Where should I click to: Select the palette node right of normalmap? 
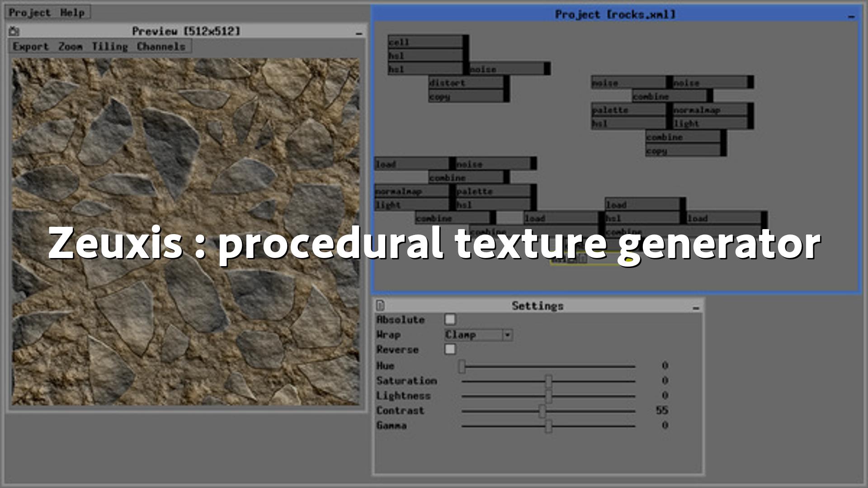pos(496,191)
